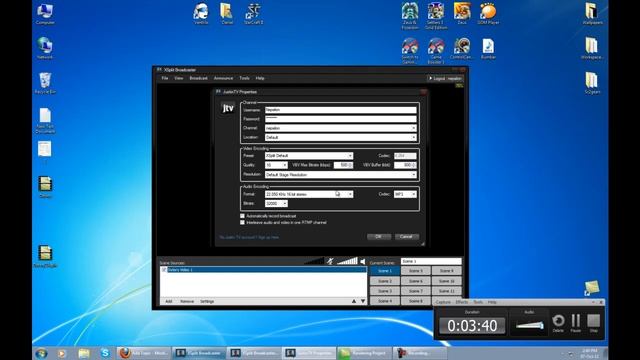The width and height of the screenshot is (640, 360).
Task: Open the Game Booster desktop shortcut
Action: coord(436,51)
